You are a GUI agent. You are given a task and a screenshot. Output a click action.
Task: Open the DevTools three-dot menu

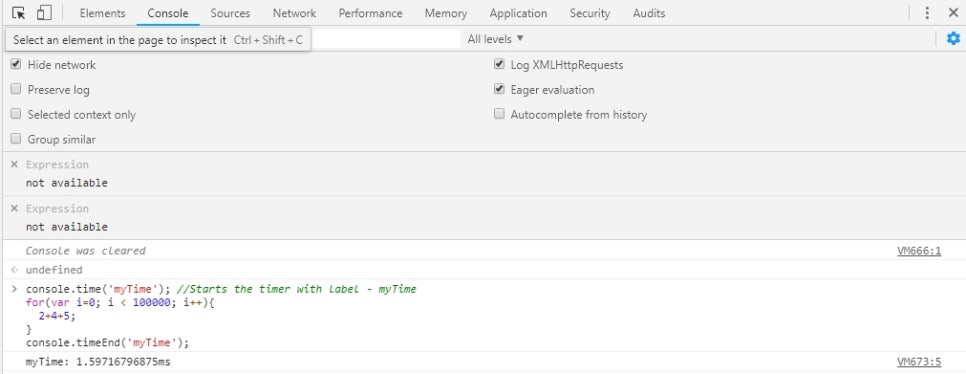point(927,13)
